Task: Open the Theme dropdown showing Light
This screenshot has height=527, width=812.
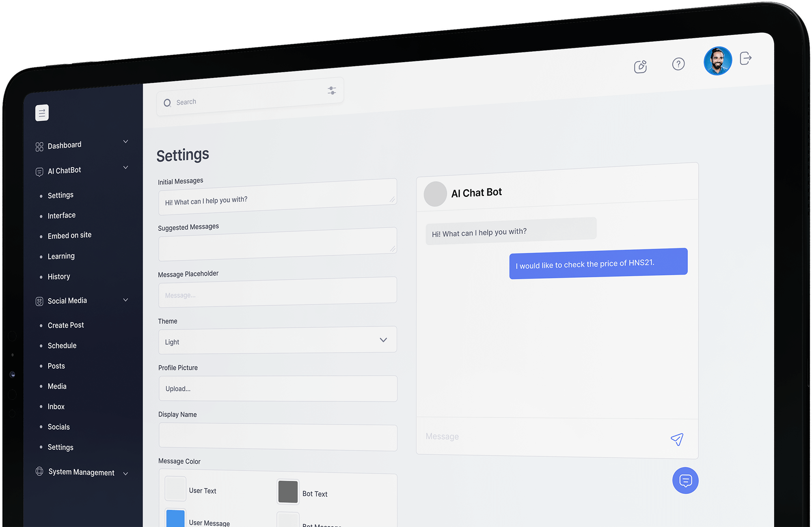Action: [278, 340]
